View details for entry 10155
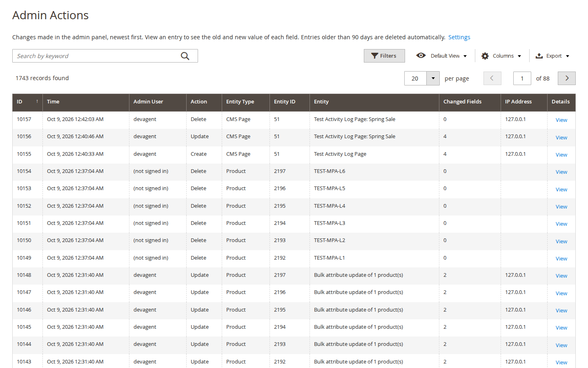The image size is (588, 368). tap(561, 155)
